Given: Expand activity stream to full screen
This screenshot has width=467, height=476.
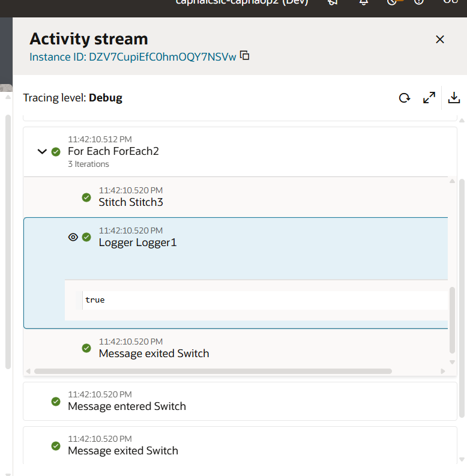Looking at the screenshot, I should [429, 98].
